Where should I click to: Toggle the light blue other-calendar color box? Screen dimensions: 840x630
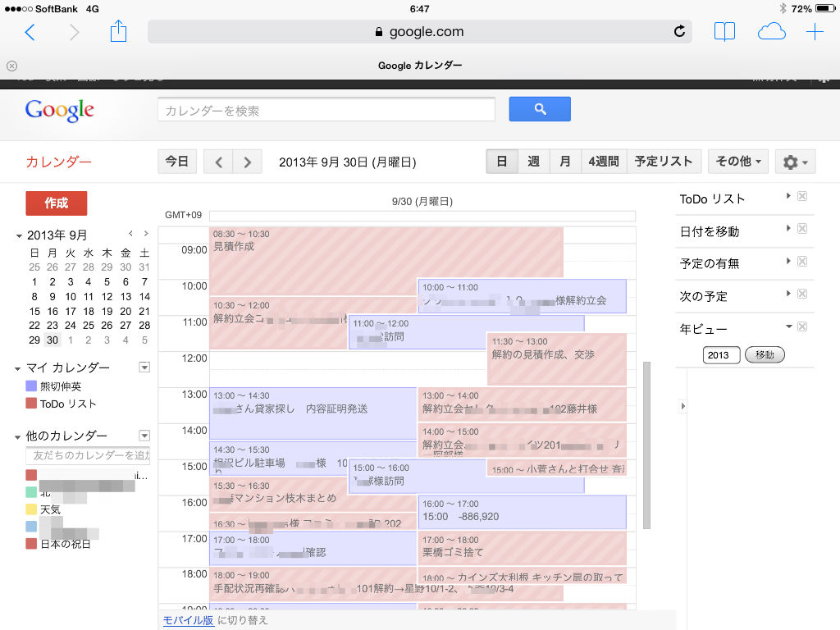(31, 527)
